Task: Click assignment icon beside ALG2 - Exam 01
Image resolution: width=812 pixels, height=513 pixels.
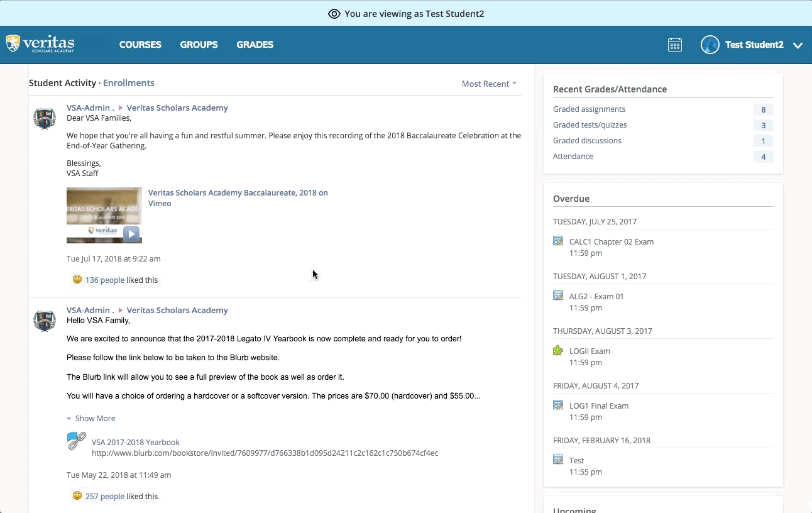Action: [x=558, y=295]
